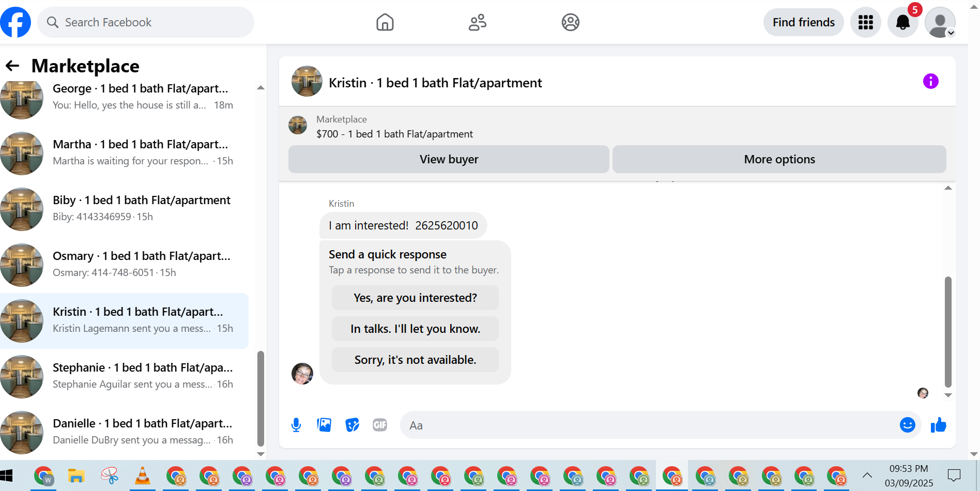The width and height of the screenshot is (980, 491).
Task: Click Stephanie's listing thumbnail
Action: pyautogui.click(x=22, y=376)
